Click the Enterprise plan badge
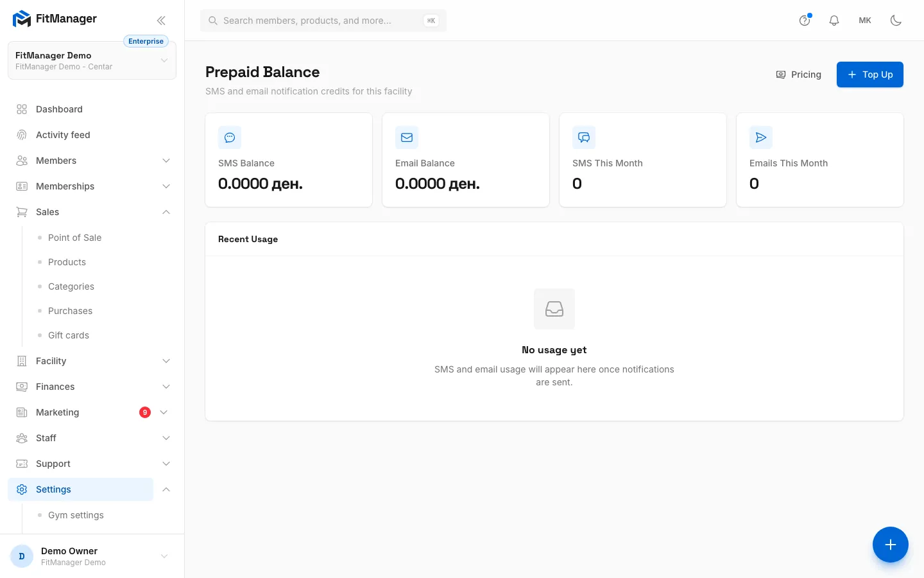Screen dimensions: 924x578 coord(146,41)
